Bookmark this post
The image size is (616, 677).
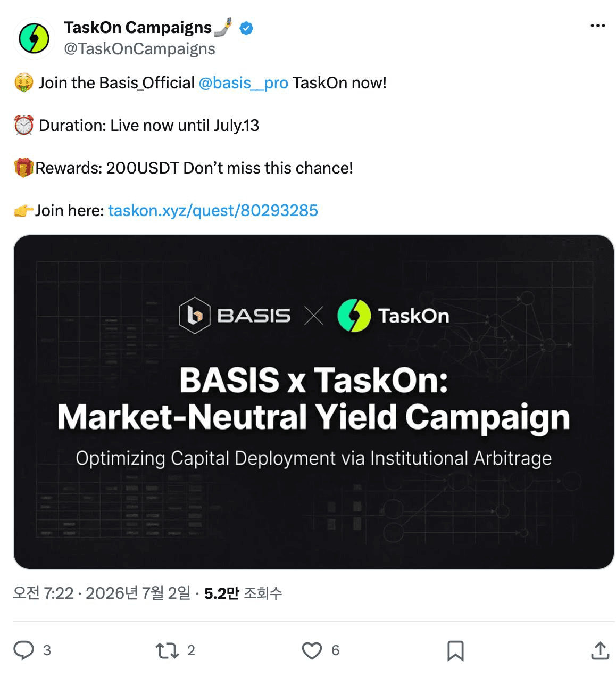(455, 650)
